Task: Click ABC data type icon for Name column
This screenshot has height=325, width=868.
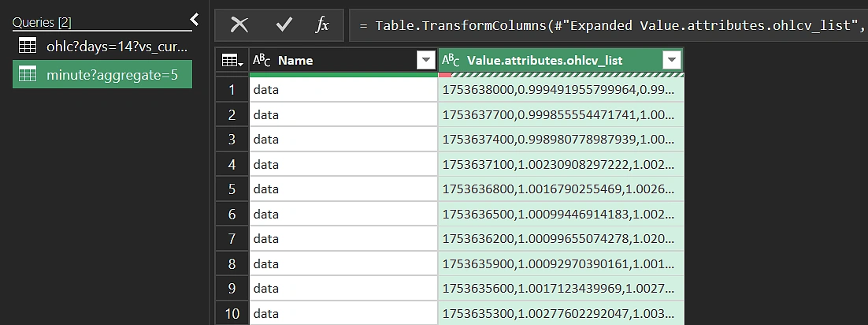Action: 262,61
